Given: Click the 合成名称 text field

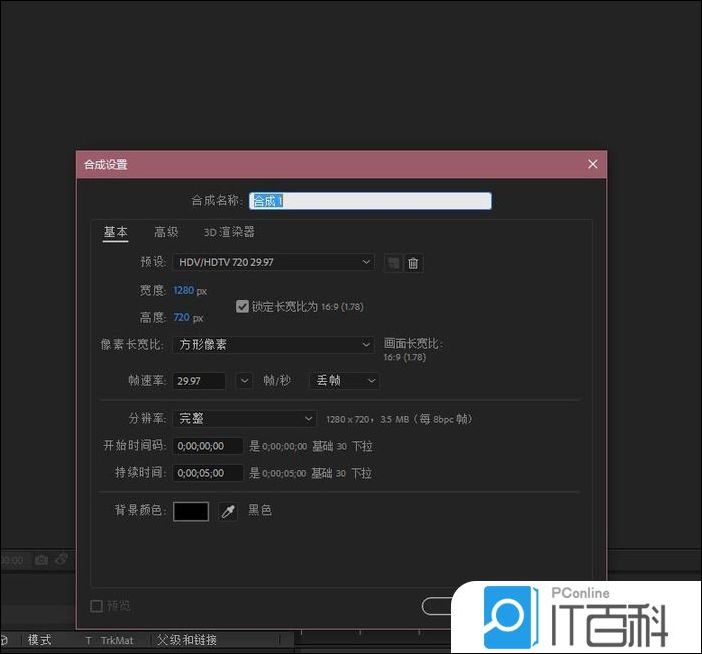Looking at the screenshot, I should (x=370, y=201).
